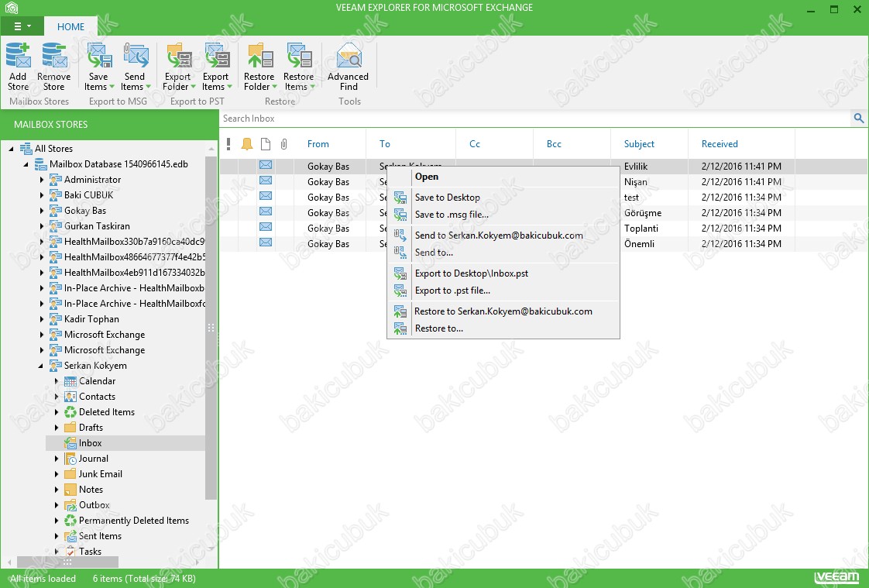Click the Restore Items ribbon icon
The width and height of the screenshot is (869, 588).
(x=299, y=56)
